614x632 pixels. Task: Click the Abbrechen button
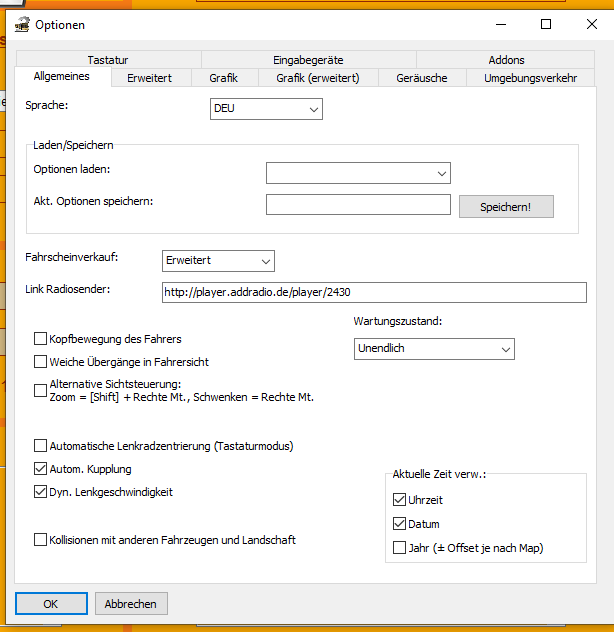click(x=131, y=604)
